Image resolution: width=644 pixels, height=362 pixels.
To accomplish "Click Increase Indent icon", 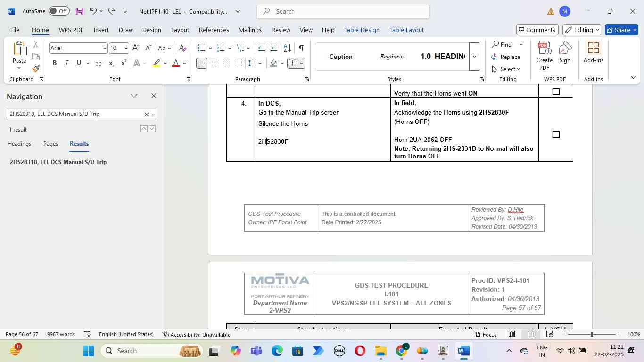I will pos(274,48).
